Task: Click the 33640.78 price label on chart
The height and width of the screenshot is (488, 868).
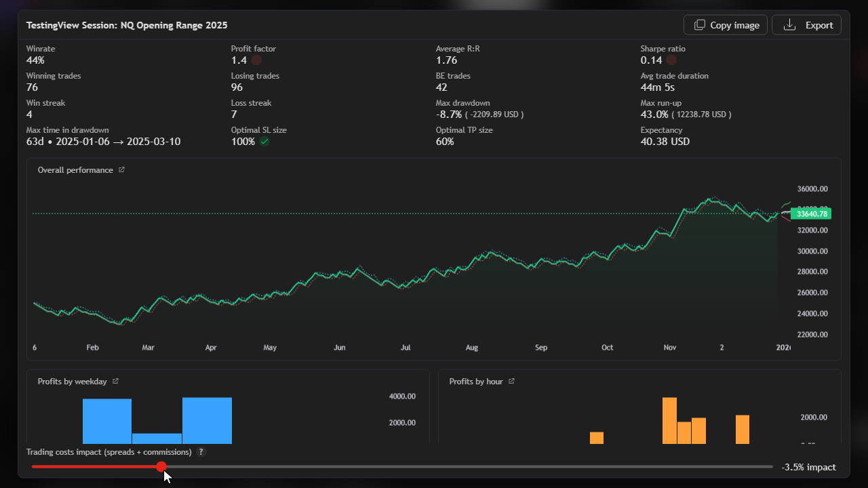Action: pos(812,214)
